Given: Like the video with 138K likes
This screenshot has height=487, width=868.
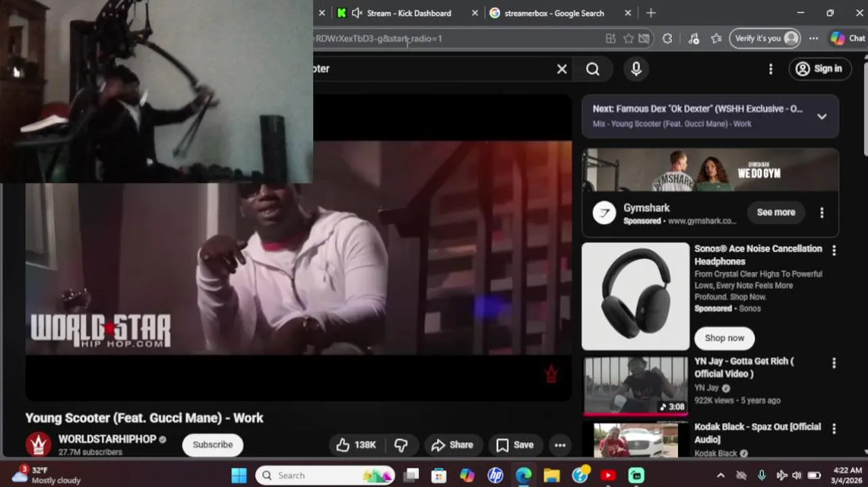Looking at the screenshot, I should pos(356,444).
